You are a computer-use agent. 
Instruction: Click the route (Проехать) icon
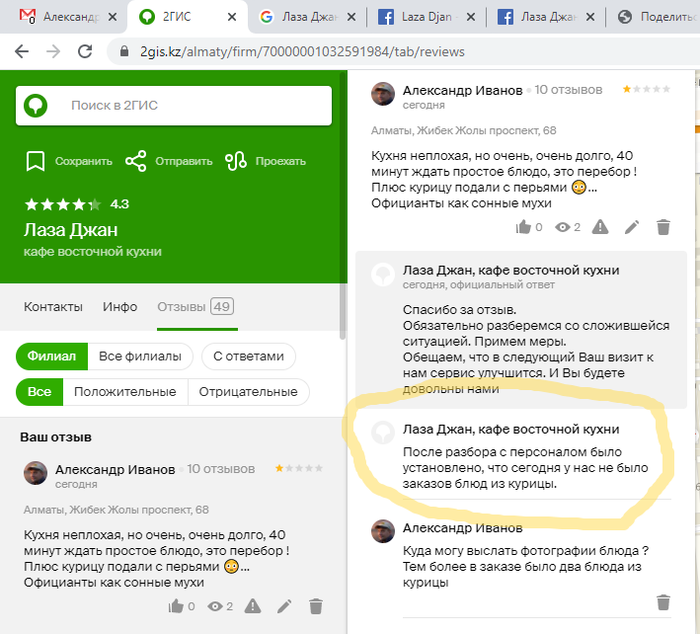click(236, 161)
